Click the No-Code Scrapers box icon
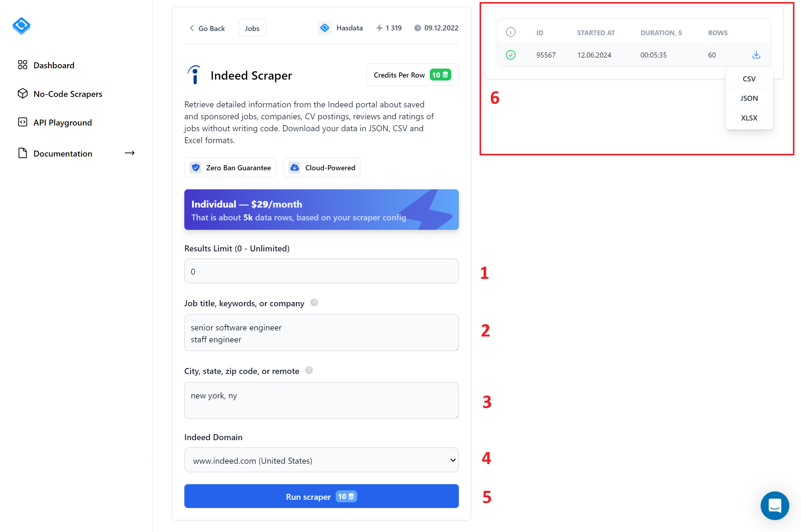The width and height of the screenshot is (801, 532). [22, 93]
